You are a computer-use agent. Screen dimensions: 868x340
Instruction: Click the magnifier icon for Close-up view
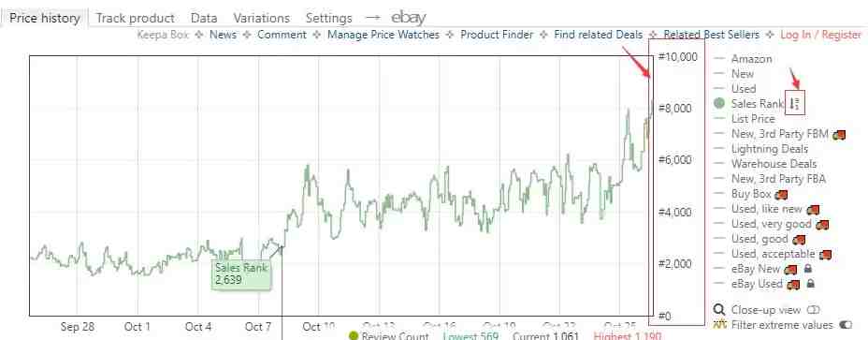(719, 309)
